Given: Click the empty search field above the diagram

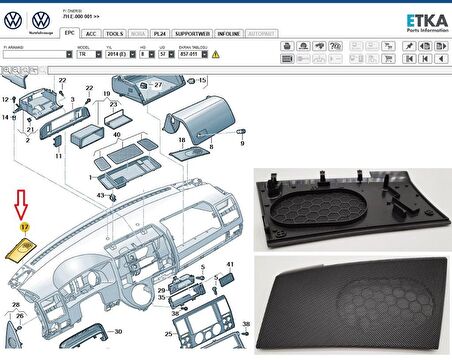Looking at the screenshot, I should coord(249,70).
